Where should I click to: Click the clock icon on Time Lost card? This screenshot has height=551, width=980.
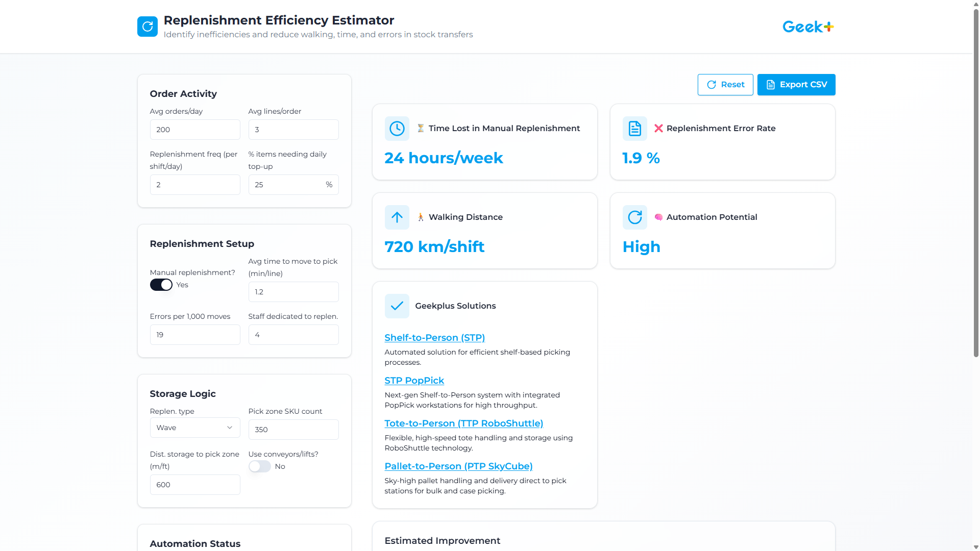tap(397, 129)
